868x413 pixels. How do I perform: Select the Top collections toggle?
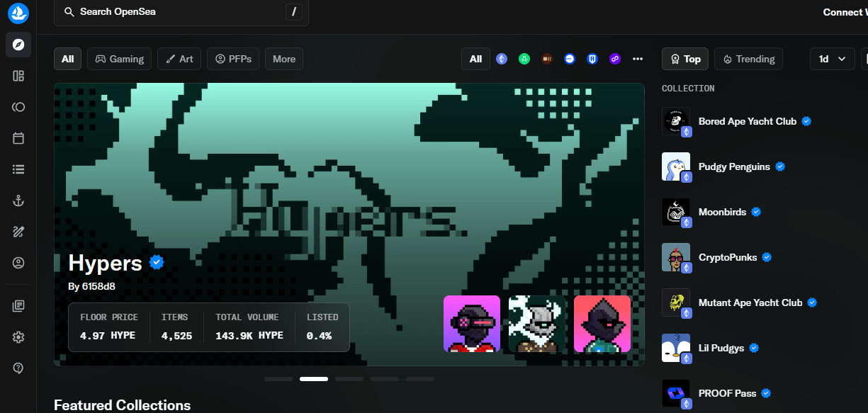pos(684,59)
